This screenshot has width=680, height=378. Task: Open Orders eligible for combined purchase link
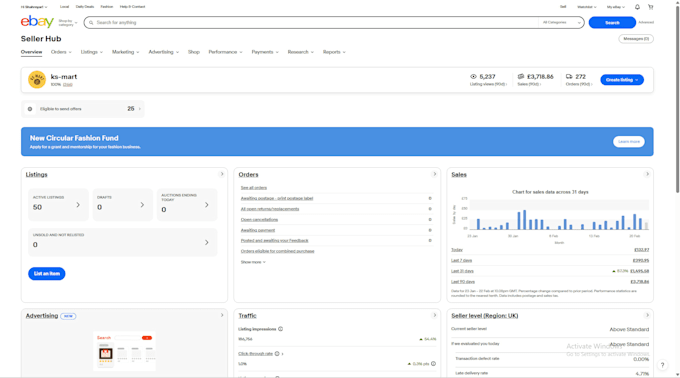click(278, 251)
